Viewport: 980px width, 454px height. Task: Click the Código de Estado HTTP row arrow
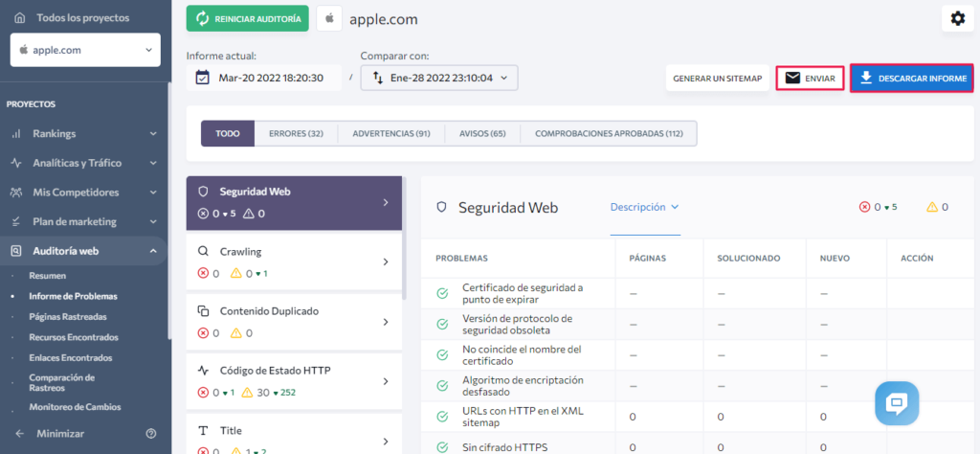386,381
